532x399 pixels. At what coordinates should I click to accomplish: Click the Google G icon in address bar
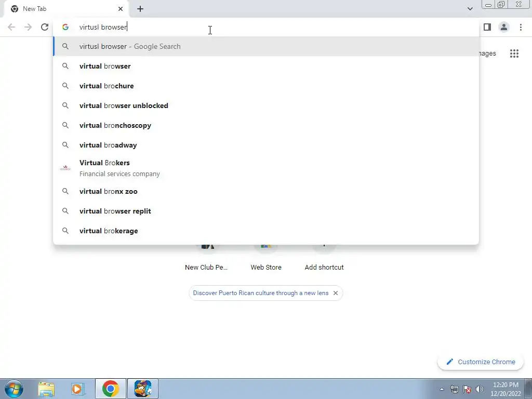coord(65,27)
